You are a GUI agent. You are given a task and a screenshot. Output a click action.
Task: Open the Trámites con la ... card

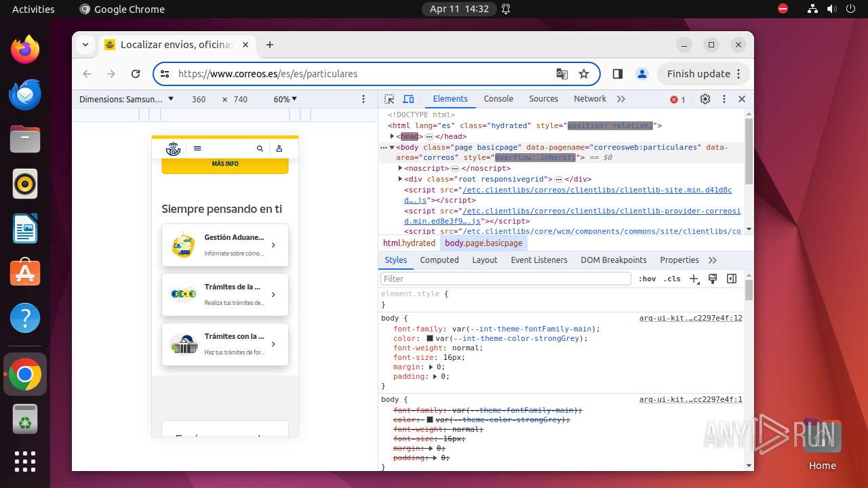225,344
